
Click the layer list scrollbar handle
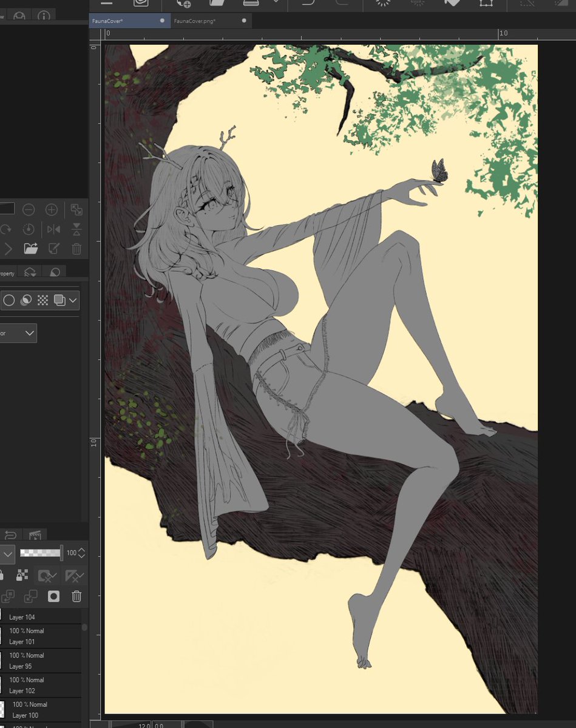pyautogui.click(x=84, y=628)
